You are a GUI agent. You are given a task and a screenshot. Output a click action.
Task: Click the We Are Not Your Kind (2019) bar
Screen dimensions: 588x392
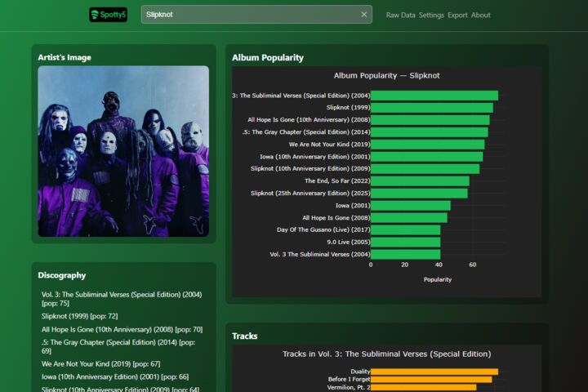click(427, 145)
